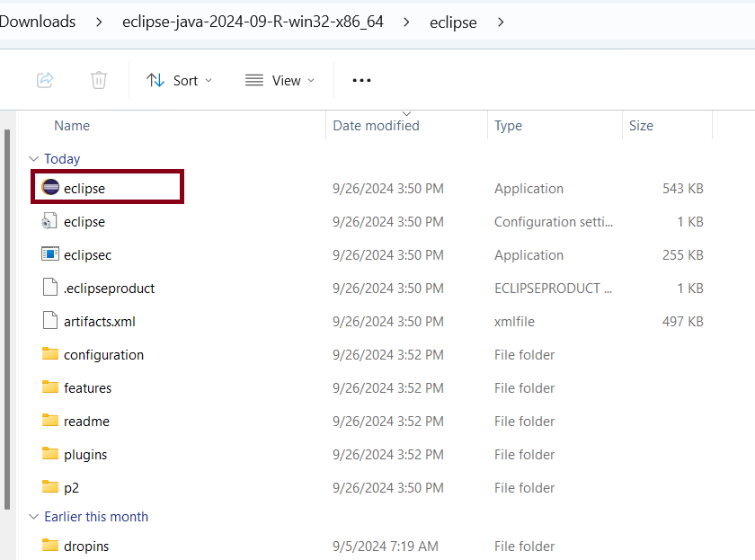
Task: Open the Sort dropdown
Action: tap(179, 80)
